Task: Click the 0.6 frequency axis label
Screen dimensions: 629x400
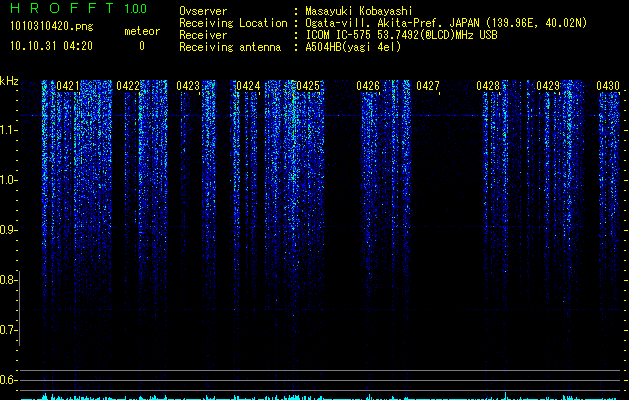Action: (8, 380)
